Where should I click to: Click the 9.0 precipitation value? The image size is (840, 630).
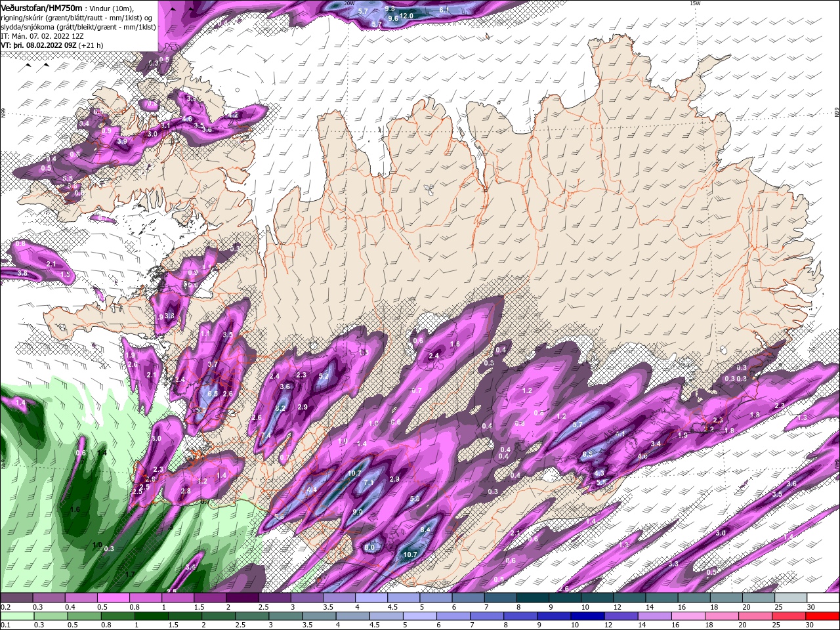(x=358, y=512)
